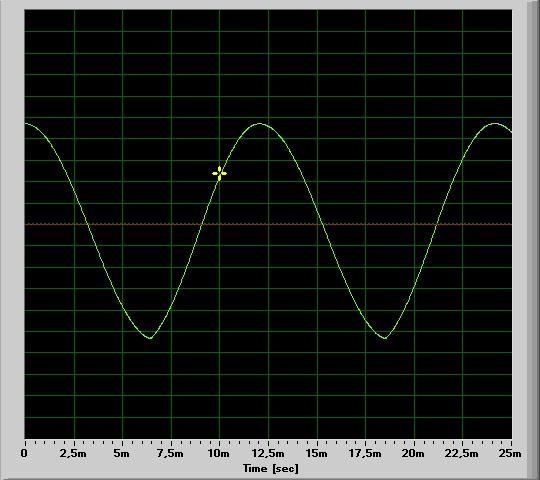
Task: Click the 25m end-of-axis label
Action: click(x=510, y=453)
